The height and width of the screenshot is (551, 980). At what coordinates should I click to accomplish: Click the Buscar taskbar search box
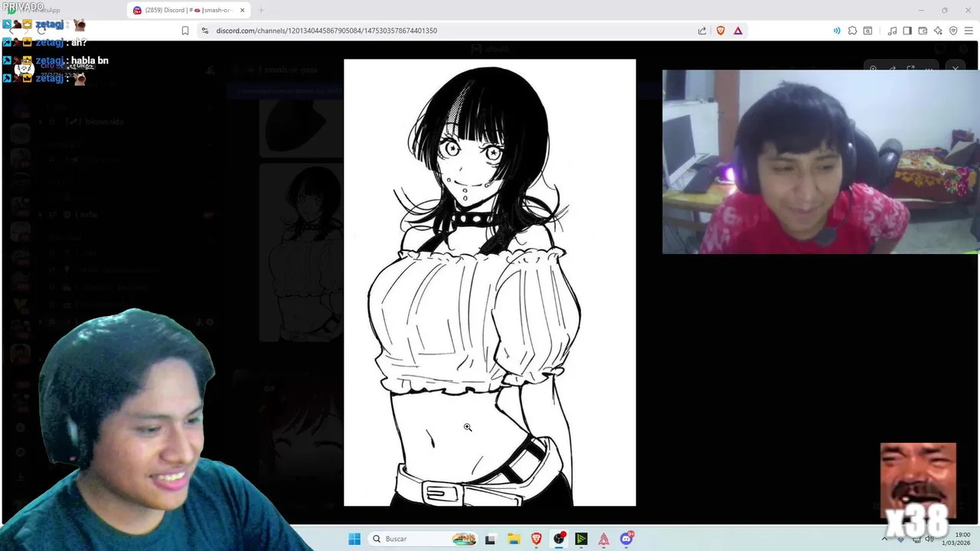coord(423,539)
